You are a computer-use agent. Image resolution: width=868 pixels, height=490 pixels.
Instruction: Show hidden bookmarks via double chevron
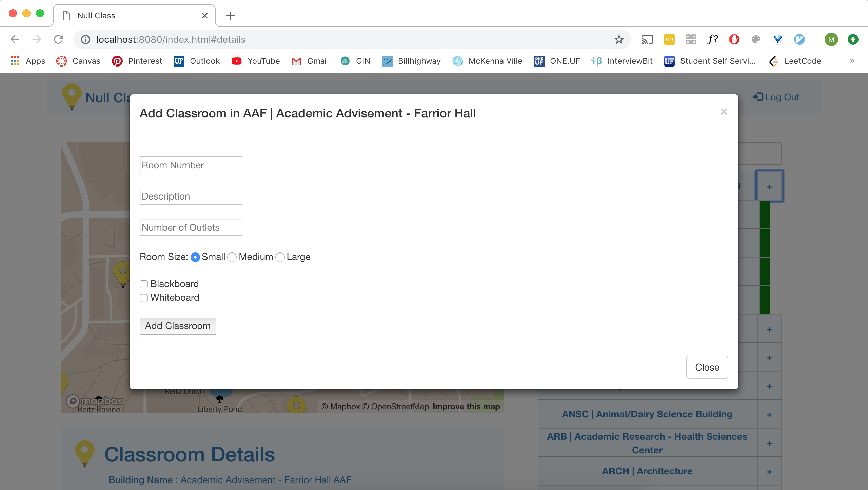click(x=852, y=61)
